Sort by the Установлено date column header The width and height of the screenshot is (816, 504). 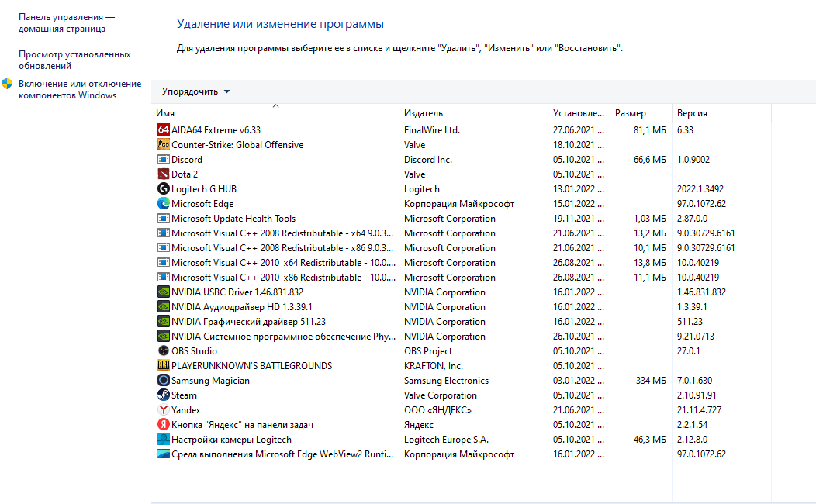[579, 113]
